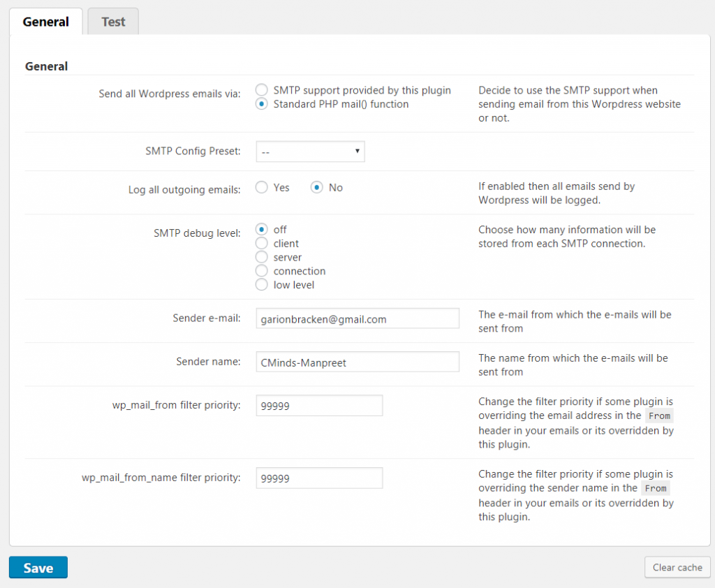
Task: Select SMTP support provided by this plugin
Action: click(x=262, y=90)
